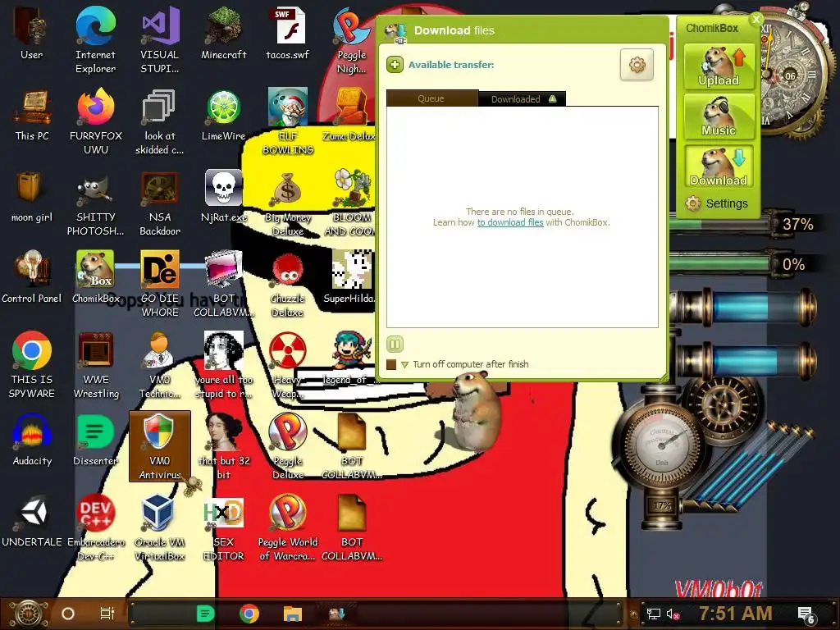840x630 pixels.
Task: Launch SEX EDITOR HxD icon
Action: pyautogui.click(x=224, y=527)
